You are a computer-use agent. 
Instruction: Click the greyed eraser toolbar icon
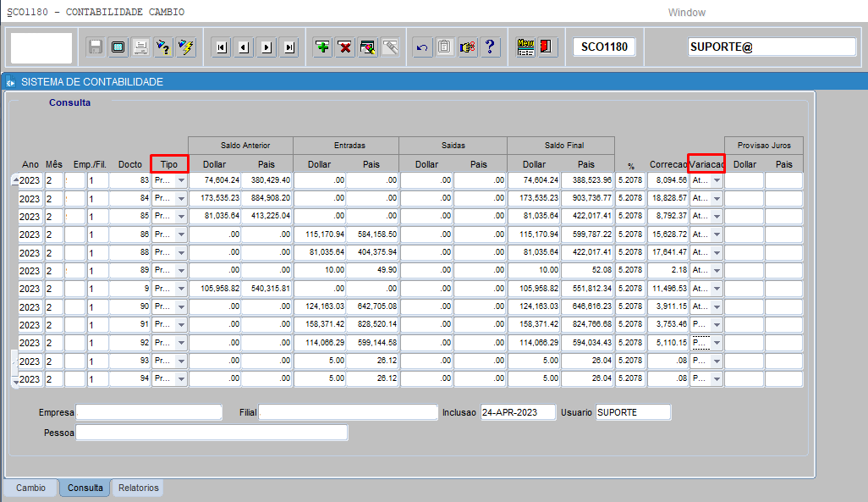(x=390, y=47)
